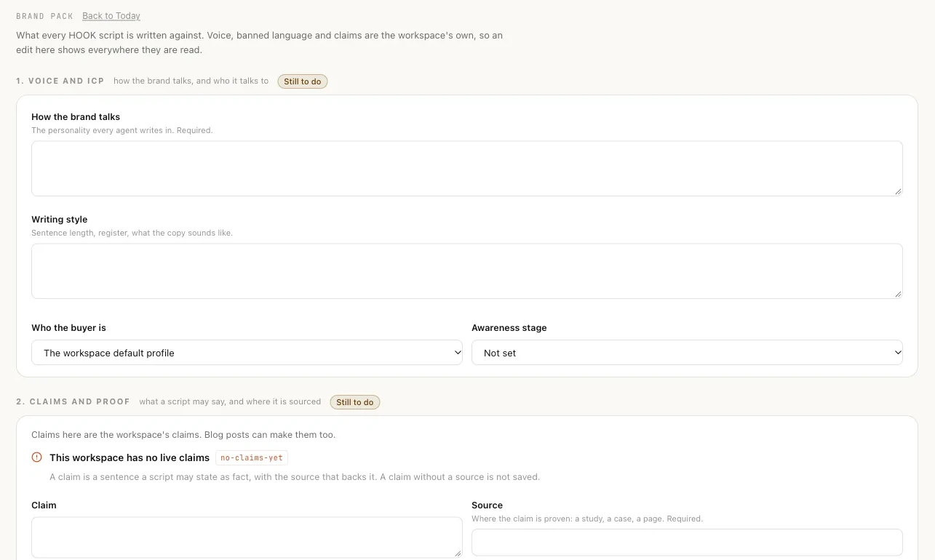The width and height of the screenshot is (935, 560).
Task: Follow the "Back to Today" link
Action: pos(111,16)
